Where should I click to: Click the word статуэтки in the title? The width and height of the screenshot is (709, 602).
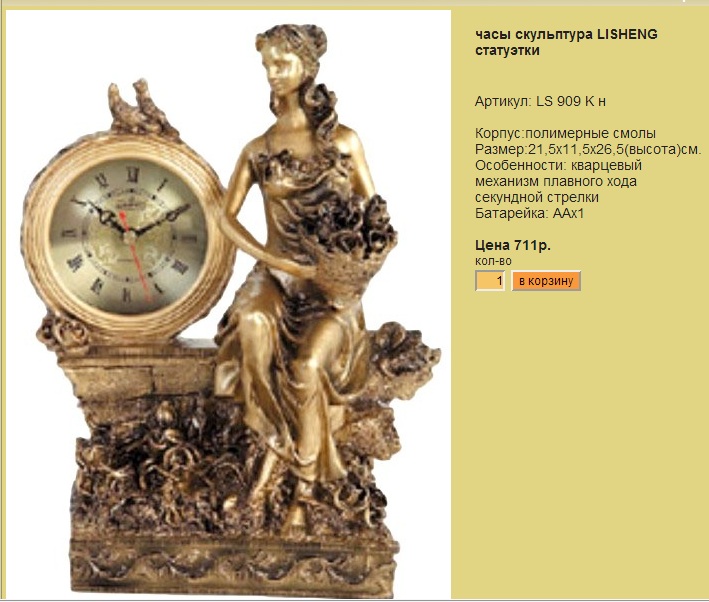[x=507, y=50]
